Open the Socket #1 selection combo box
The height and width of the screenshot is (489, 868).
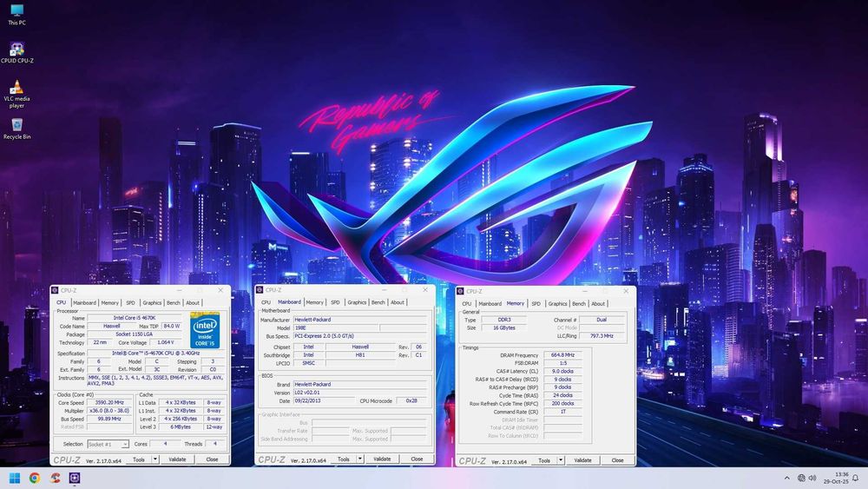[x=108, y=444]
